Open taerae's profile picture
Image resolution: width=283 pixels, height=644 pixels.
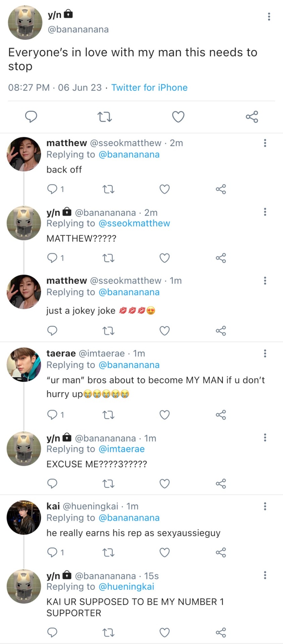coord(24,365)
